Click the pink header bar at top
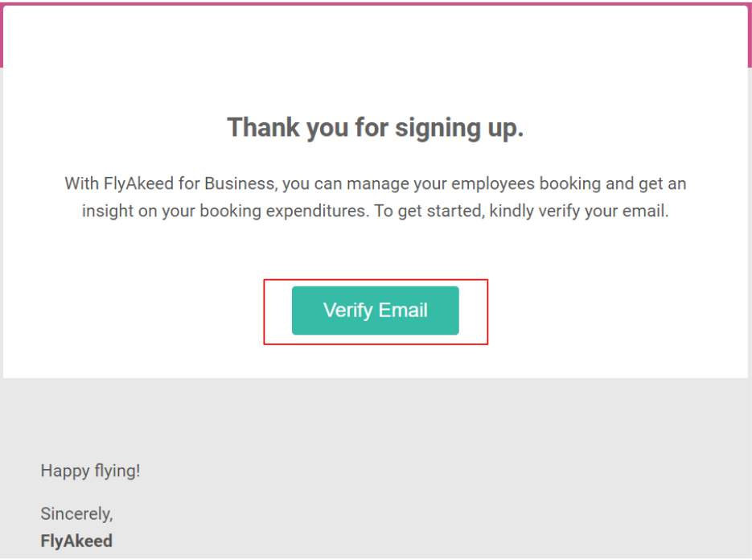 pyautogui.click(x=375, y=4)
